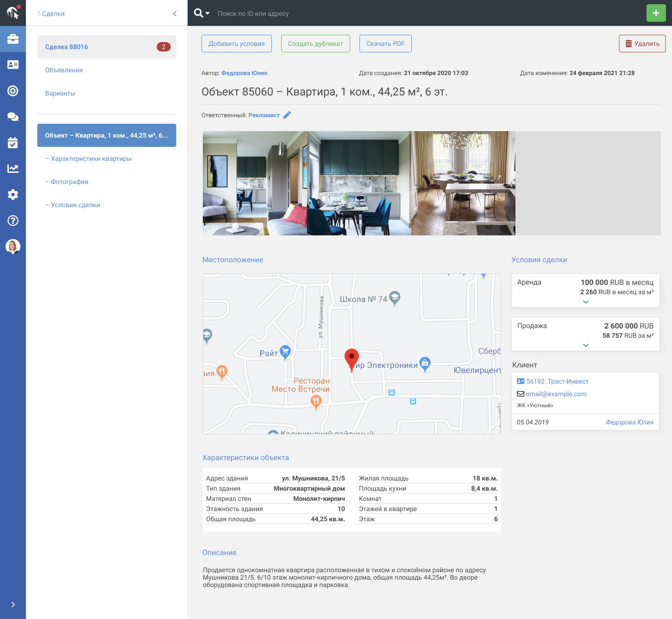Open the kitchen photo thumbnail
The height and width of the screenshot is (619, 672).
(359, 183)
